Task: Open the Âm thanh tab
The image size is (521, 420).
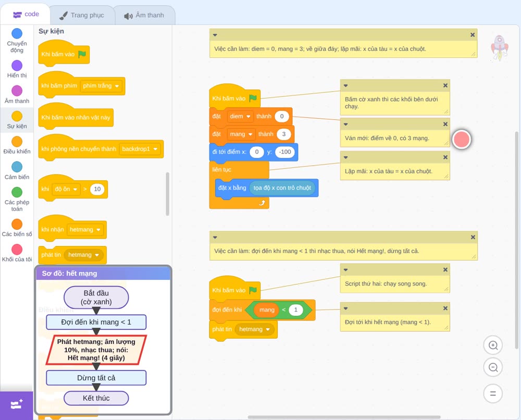Action: (x=144, y=15)
